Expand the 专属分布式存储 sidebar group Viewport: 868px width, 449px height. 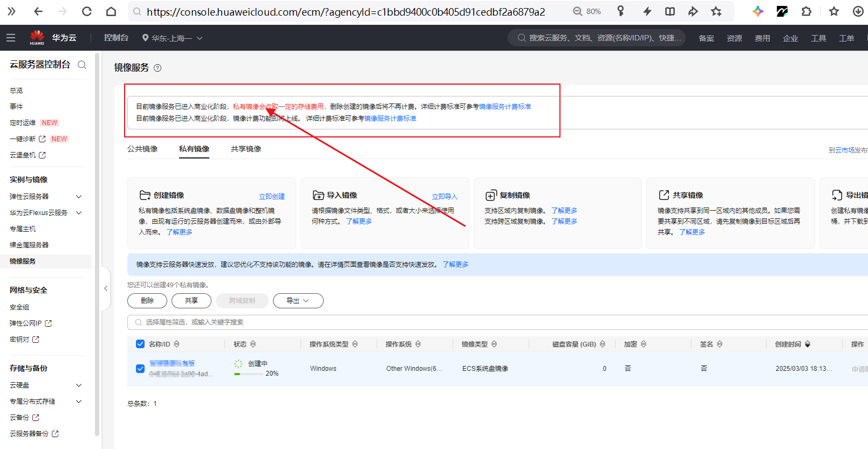[79, 402]
